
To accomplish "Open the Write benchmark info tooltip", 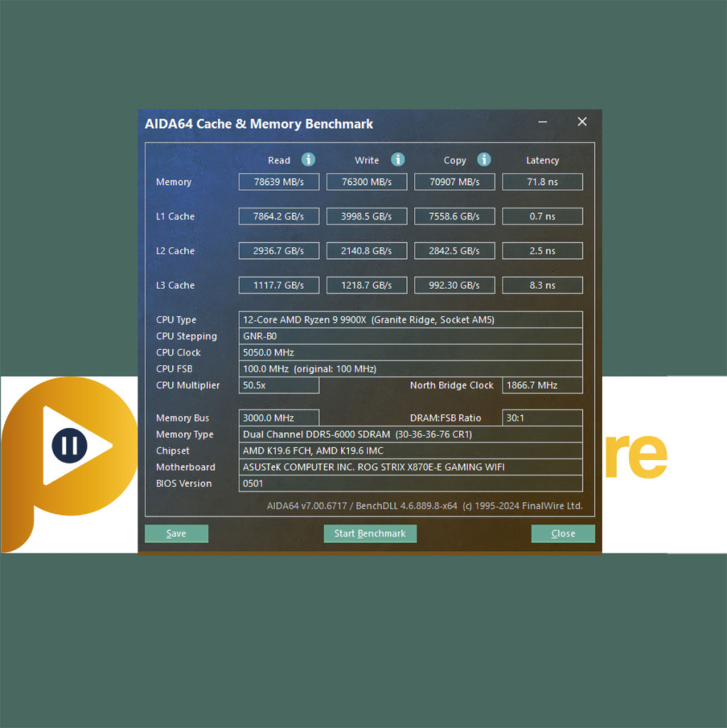I will pyautogui.click(x=397, y=160).
